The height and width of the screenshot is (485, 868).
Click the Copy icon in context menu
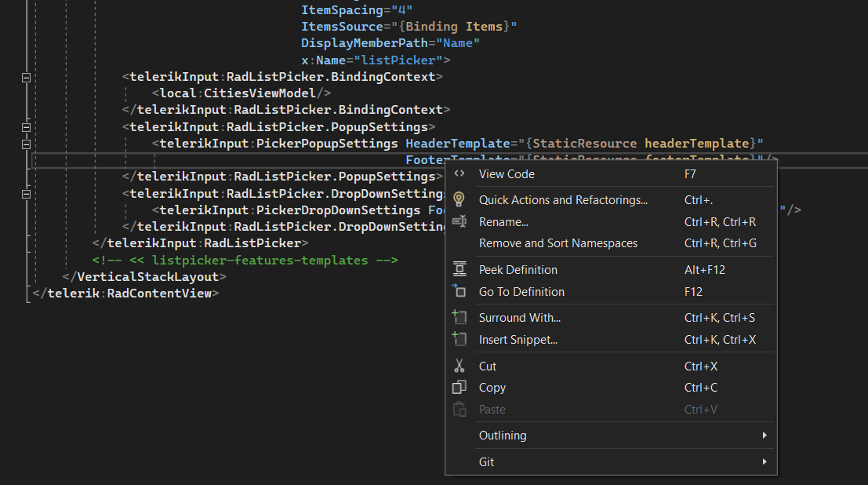click(459, 388)
